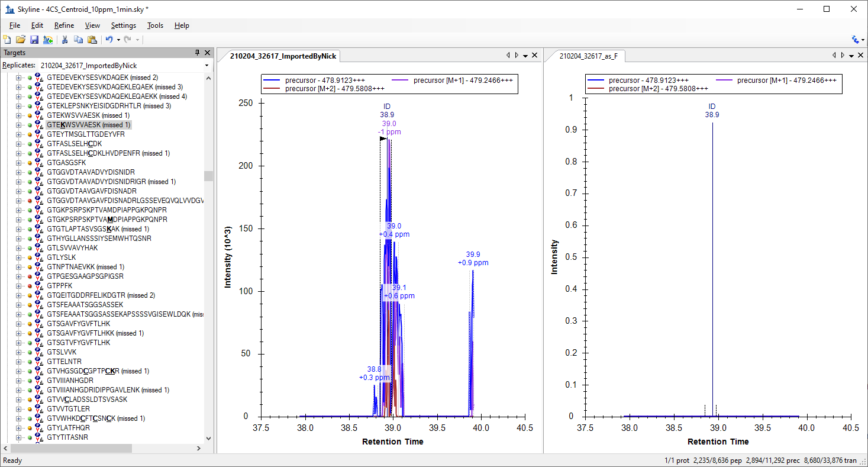The image size is (868, 467).
Task: Click the Cut scissors icon
Action: pyautogui.click(x=65, y=40)
